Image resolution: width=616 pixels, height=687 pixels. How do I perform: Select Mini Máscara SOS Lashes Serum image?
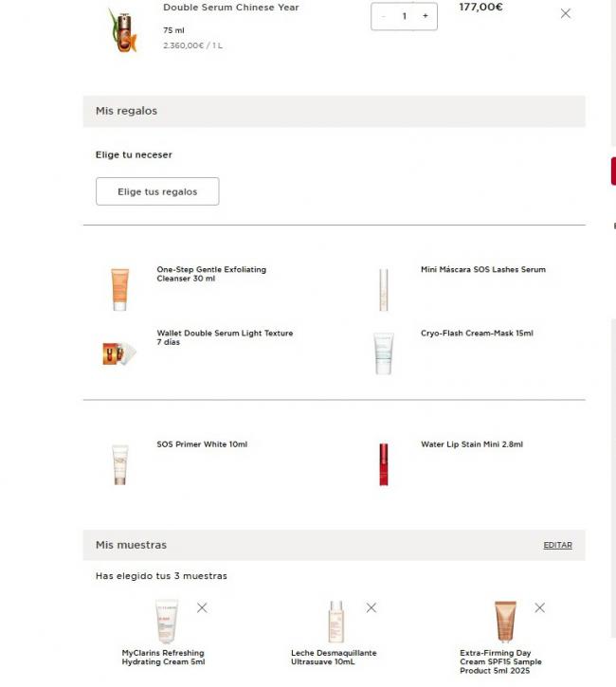pos(384,289)
